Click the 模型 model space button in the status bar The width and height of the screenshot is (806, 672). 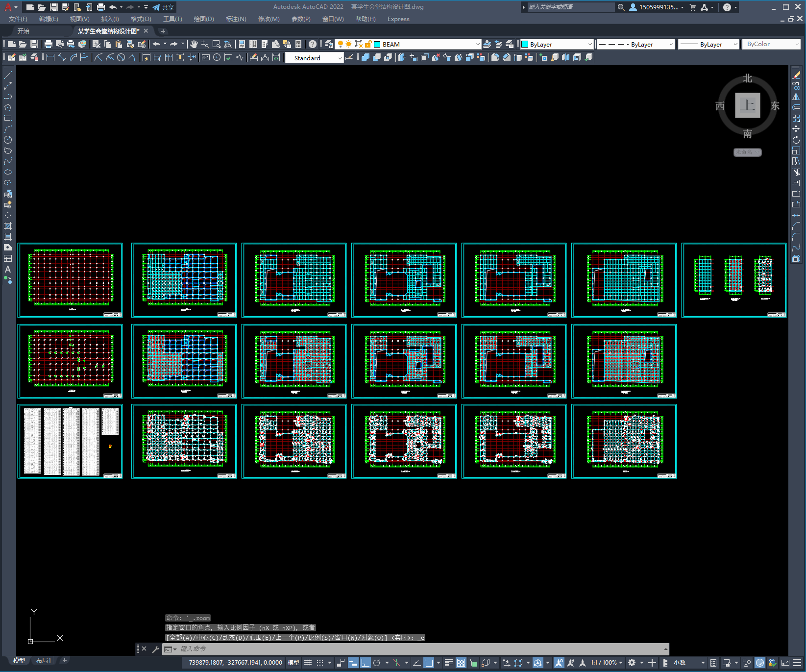pos(293,663)
